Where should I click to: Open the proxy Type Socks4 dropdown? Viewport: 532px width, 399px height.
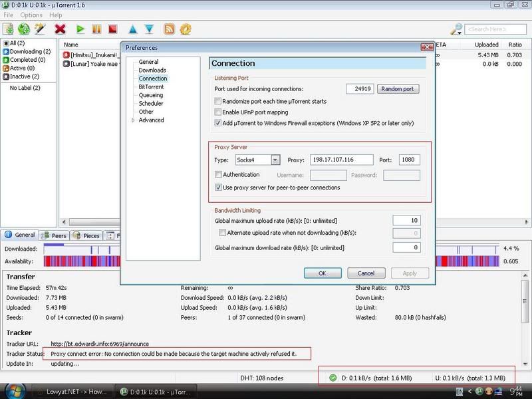click(257, 160)
